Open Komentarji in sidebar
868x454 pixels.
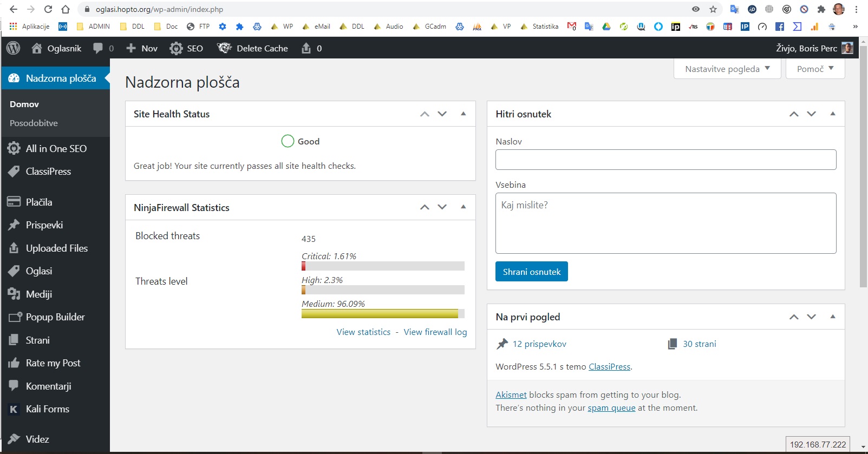[55, 386]
